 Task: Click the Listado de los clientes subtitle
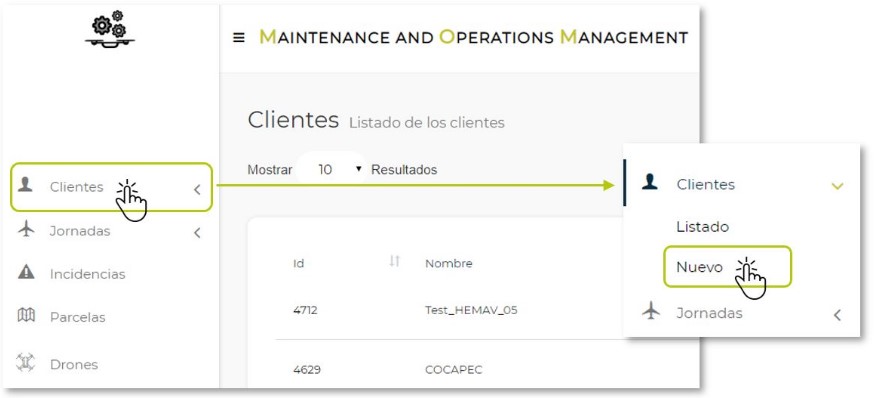pos(427,122)
